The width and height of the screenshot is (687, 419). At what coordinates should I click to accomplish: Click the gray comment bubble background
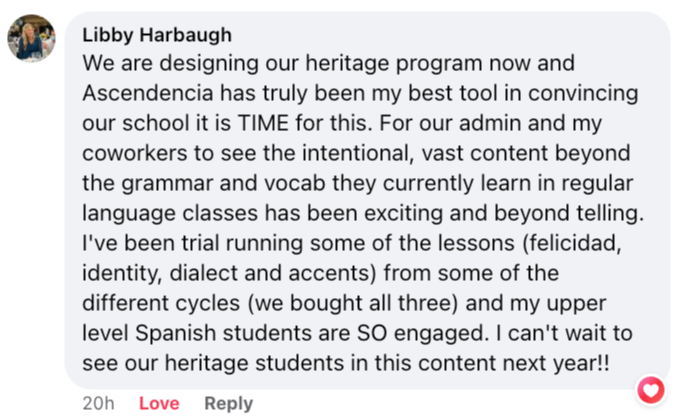pyautogui.click(x=367, y=200)
